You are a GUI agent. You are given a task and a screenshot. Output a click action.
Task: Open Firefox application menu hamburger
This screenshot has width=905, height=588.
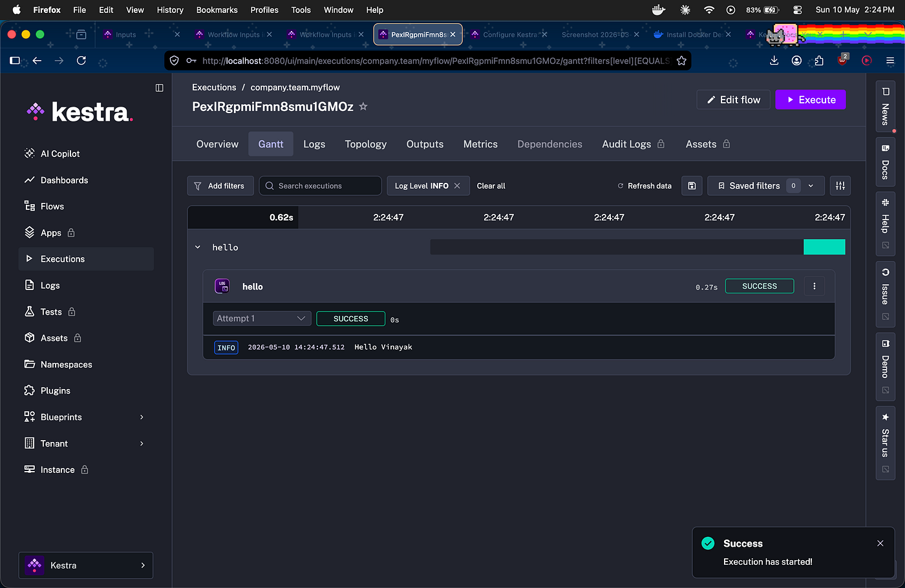click(890, 60)
